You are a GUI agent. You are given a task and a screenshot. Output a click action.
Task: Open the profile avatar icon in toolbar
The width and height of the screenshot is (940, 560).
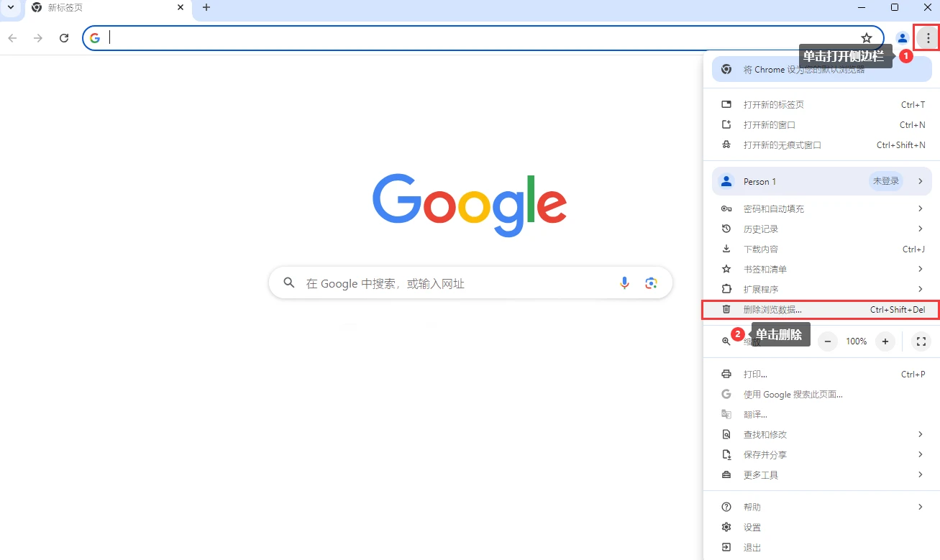pyautogui.click(x=902, y=38)
